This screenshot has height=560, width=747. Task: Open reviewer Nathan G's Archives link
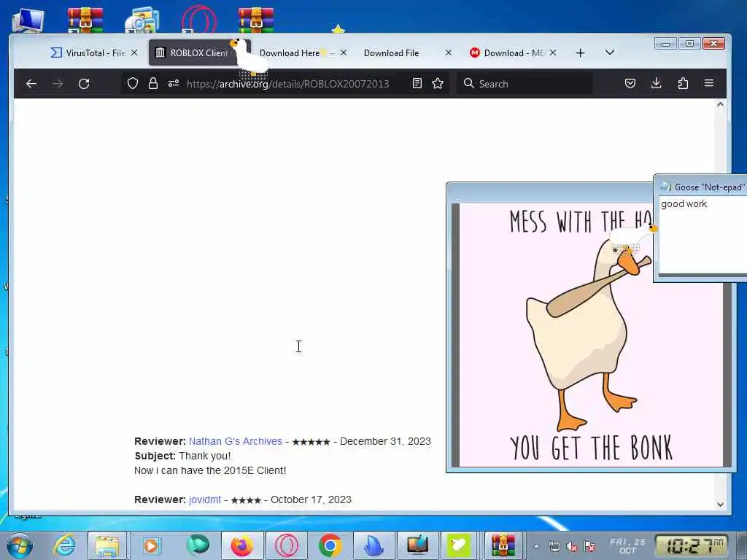(236, 441)
